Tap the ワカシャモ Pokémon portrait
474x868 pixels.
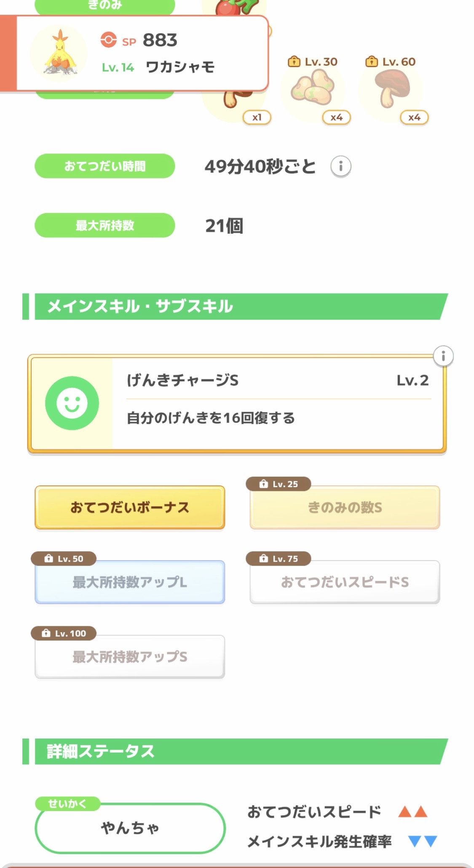[x=60, y=54]
